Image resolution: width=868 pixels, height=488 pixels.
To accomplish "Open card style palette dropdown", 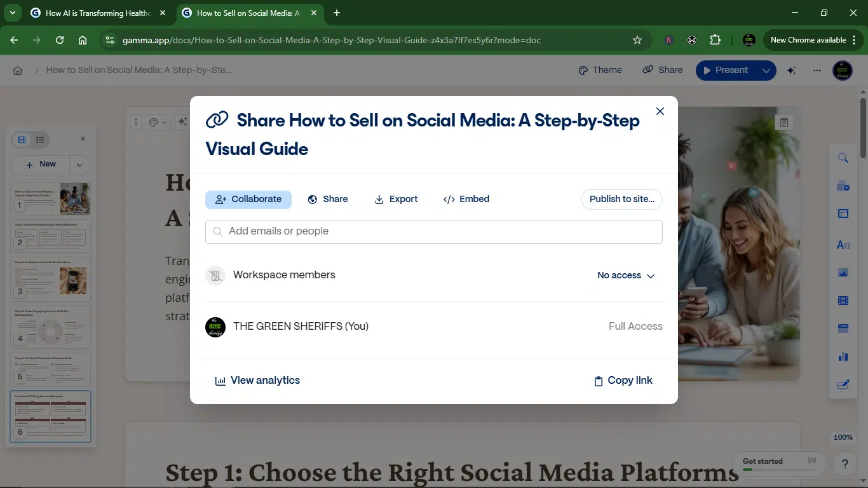I will coord(157,122).
